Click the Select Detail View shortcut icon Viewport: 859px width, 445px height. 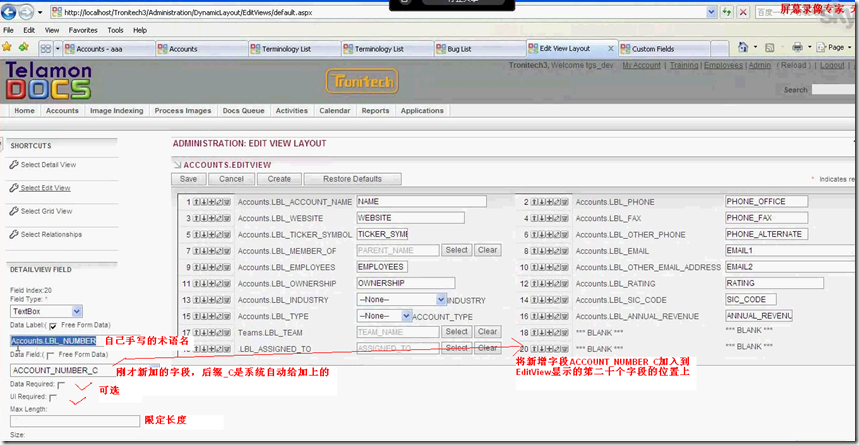coord(14,165)
